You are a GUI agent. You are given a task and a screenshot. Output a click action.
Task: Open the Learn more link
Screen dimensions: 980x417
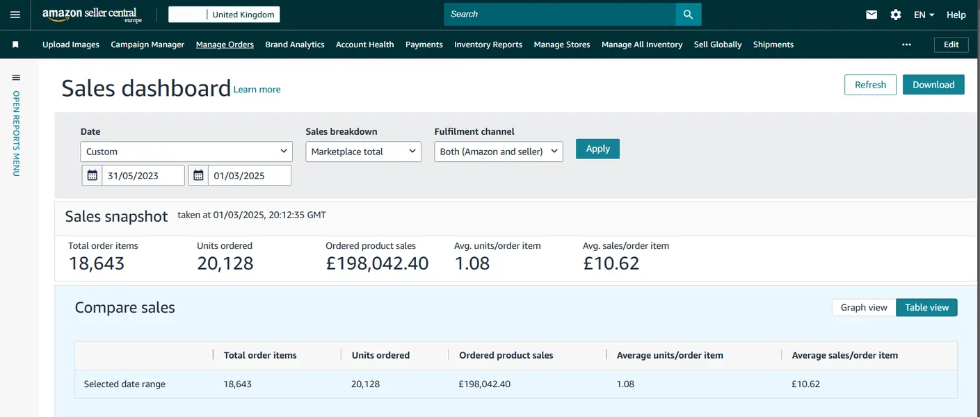coord(257,90)
